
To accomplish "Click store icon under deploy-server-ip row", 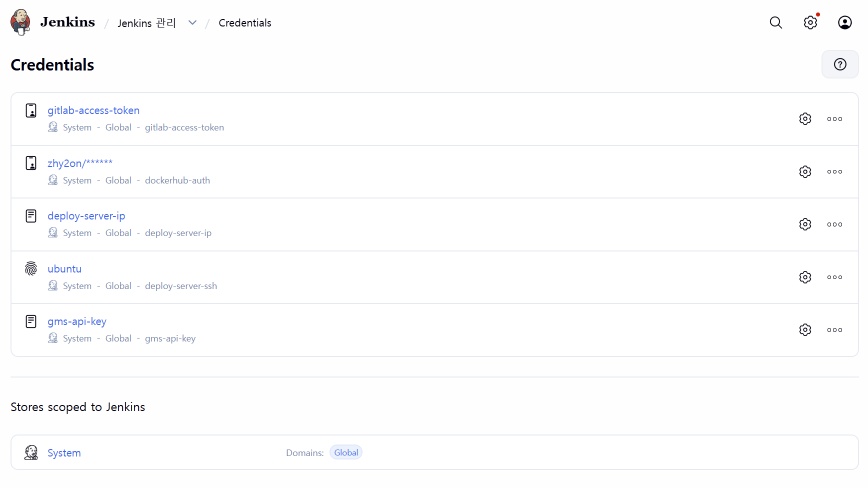I will point(52,232).
